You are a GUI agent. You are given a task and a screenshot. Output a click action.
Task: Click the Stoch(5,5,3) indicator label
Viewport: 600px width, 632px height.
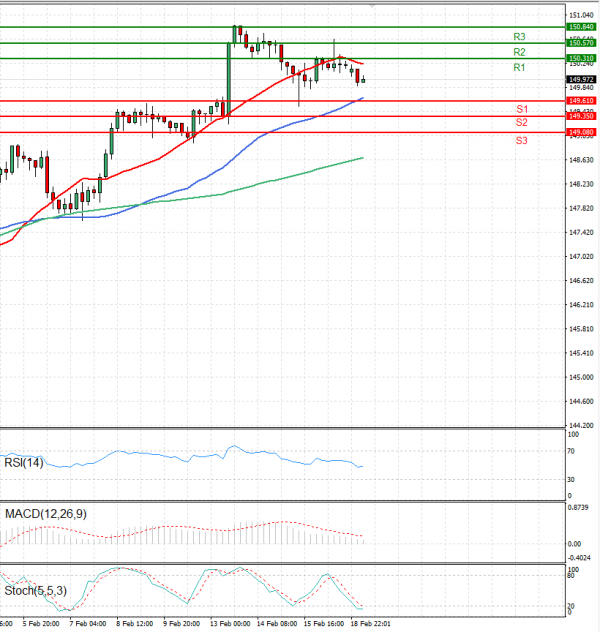[x=35, y=590]
